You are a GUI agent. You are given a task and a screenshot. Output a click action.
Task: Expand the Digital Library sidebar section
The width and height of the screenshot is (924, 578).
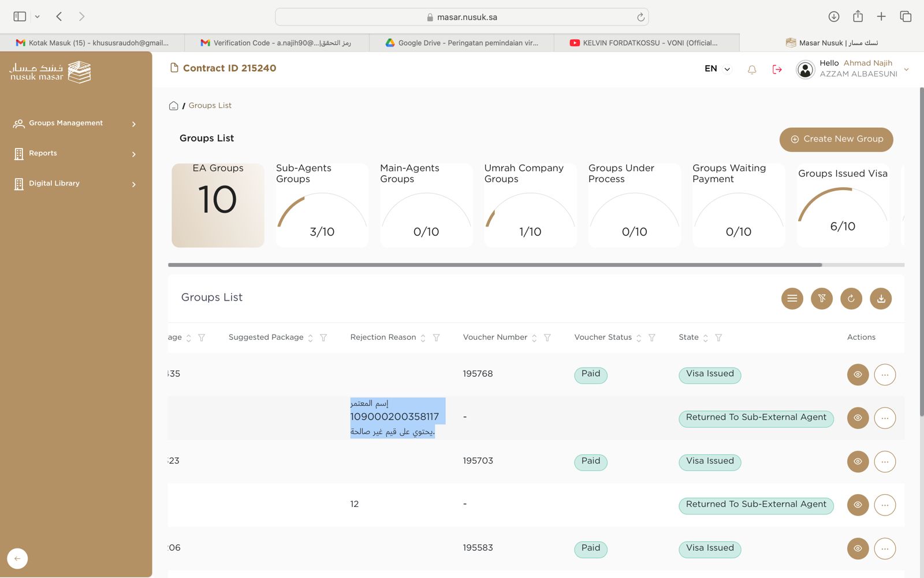[75, 184]
